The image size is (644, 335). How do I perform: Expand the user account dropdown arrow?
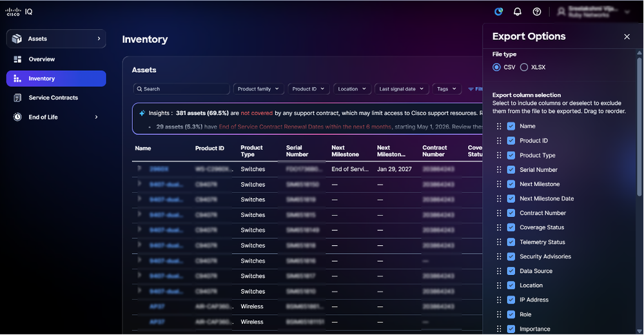627,12
